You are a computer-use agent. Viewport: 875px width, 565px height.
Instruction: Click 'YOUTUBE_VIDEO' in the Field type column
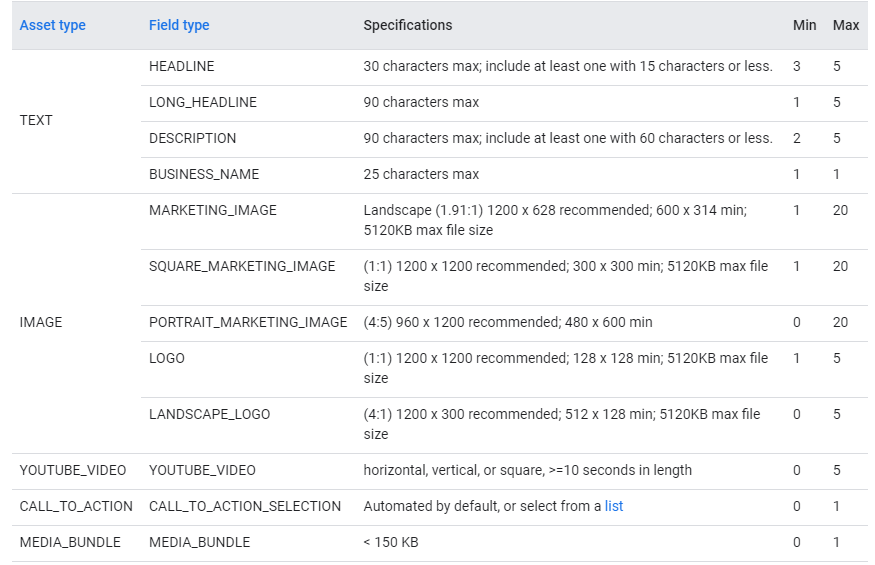202,470
